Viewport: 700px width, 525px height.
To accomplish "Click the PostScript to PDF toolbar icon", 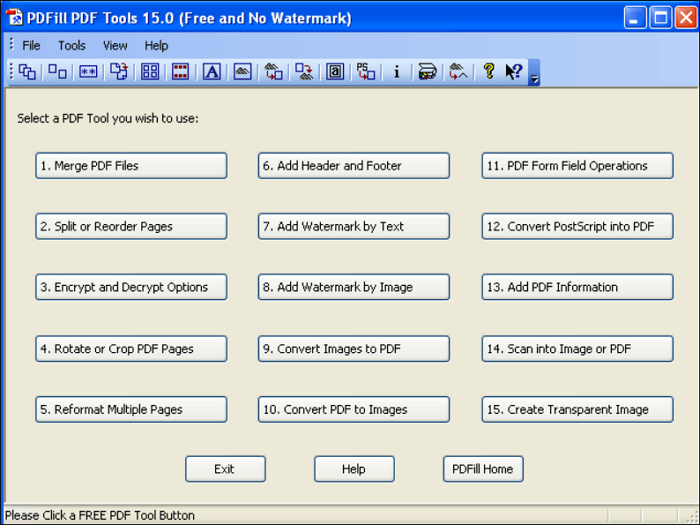I will (x=366, y=71).
